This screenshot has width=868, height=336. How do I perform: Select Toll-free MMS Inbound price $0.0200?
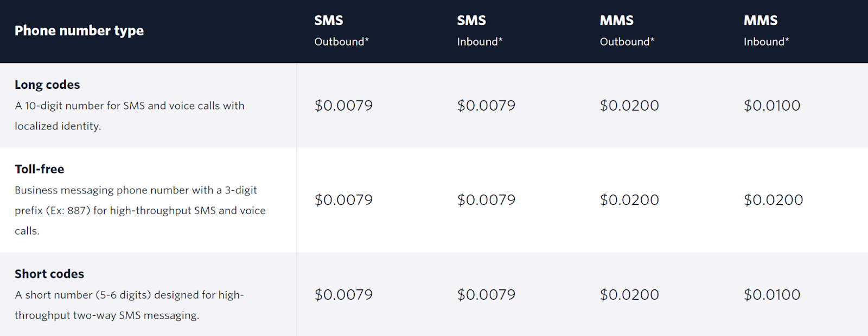773,200
